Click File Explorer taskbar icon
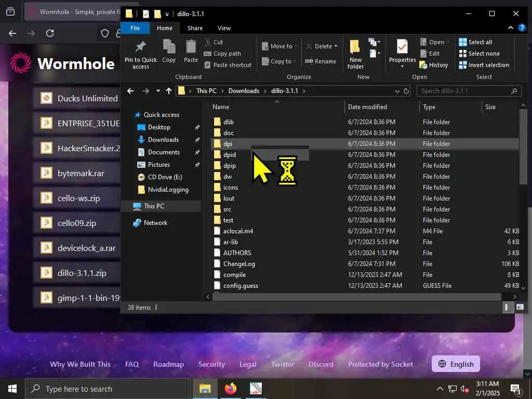Image resolution: width=532 pixels, height=399 pixels. (205, 389)
